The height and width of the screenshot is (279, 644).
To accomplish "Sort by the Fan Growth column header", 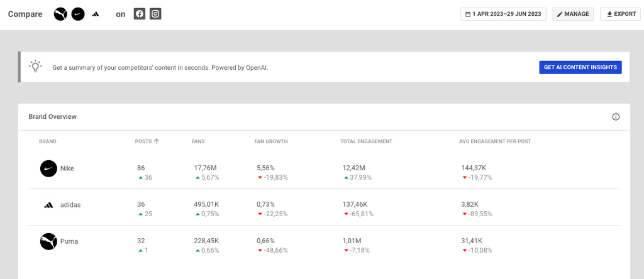I will [272, 141].
